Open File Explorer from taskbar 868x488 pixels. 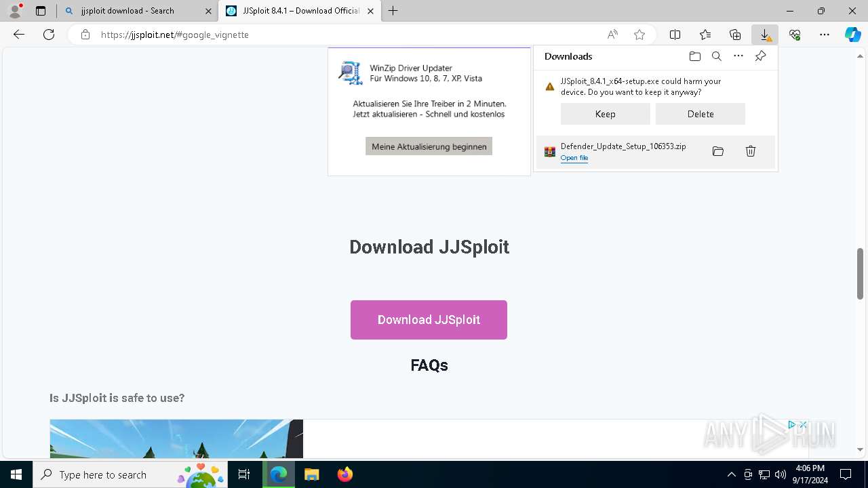(x=311, y=474)
